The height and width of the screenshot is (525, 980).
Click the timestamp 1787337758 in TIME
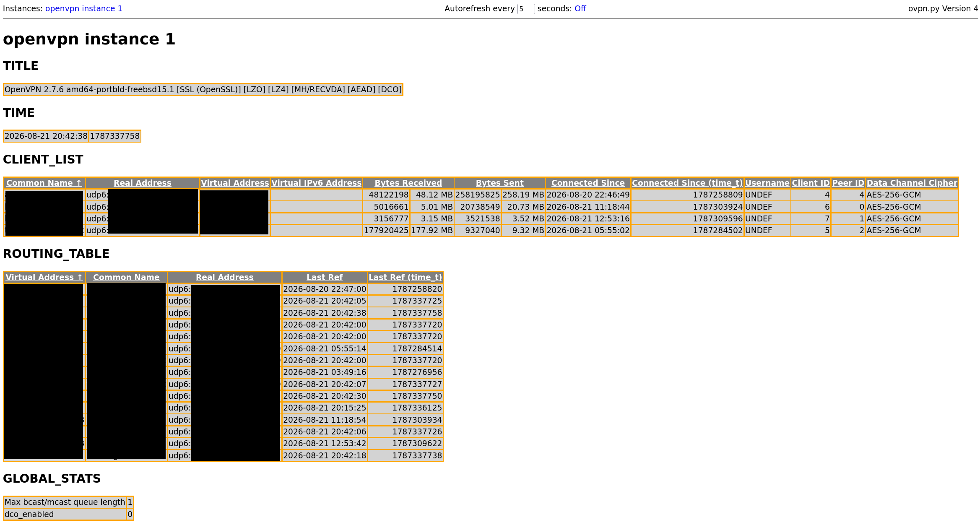(x=115, y=136)
